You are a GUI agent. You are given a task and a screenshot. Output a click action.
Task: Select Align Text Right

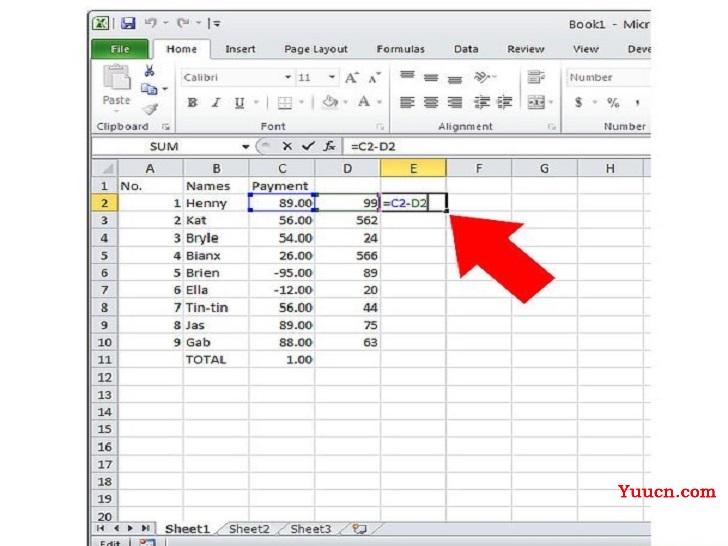455,102
